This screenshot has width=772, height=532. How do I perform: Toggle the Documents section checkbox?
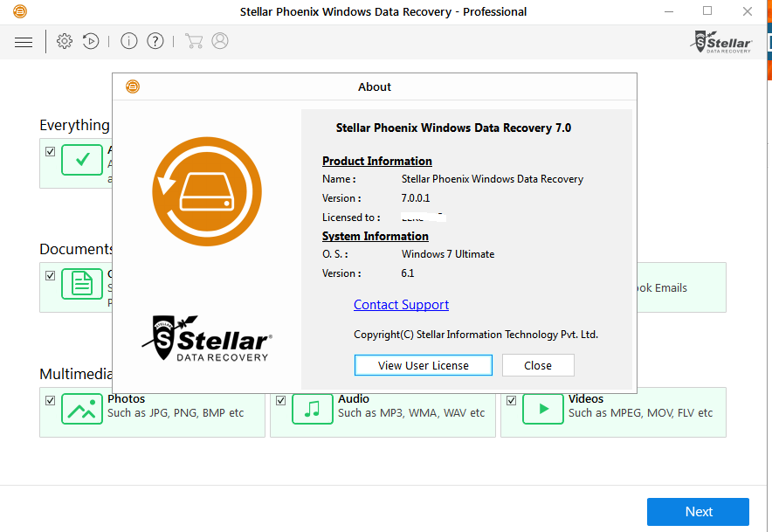pos(51,275)
